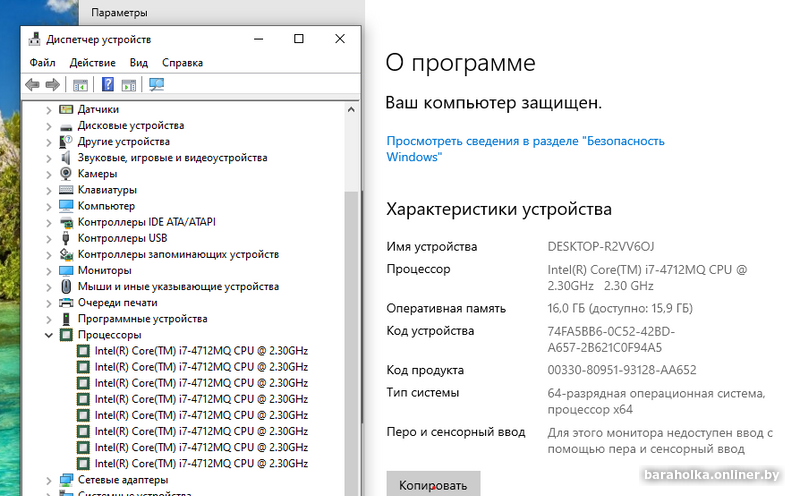
Task: Select the Клавиатуры keyboard icon
Action: 66,190
